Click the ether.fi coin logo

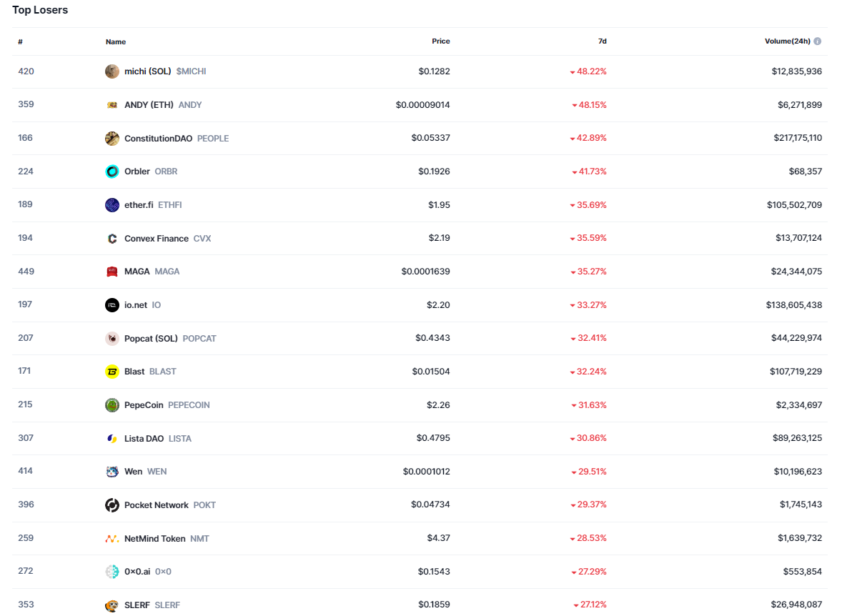112,205
